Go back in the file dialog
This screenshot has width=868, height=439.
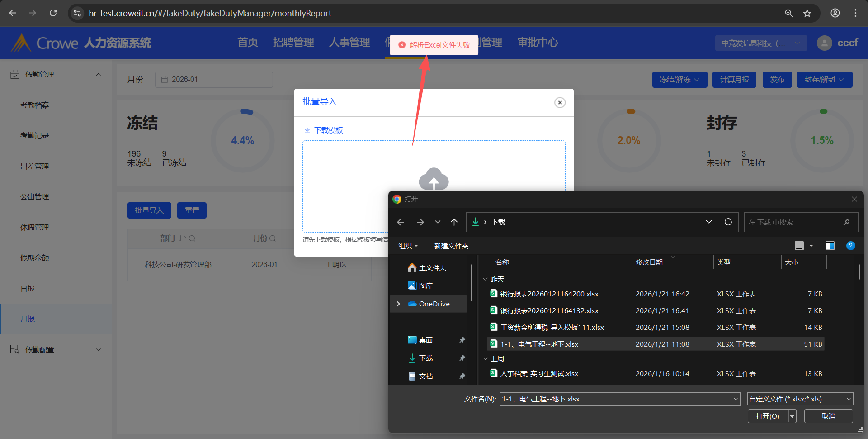[x=401, y=222]
